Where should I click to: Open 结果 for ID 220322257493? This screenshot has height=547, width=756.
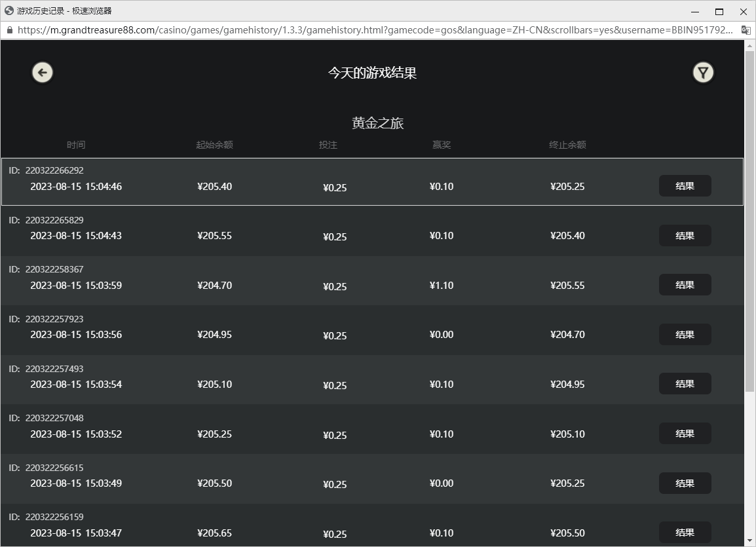tap(685, 384)
